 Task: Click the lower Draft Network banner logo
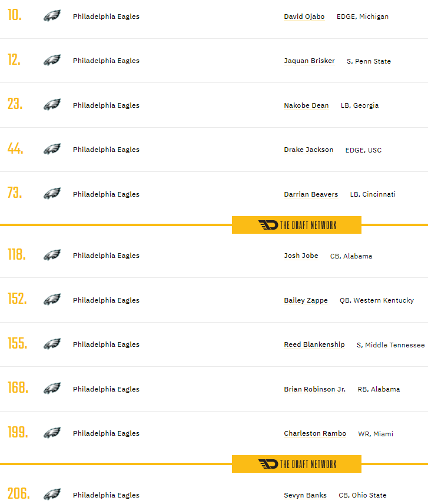pyautogui.click(x=297, y=464)
